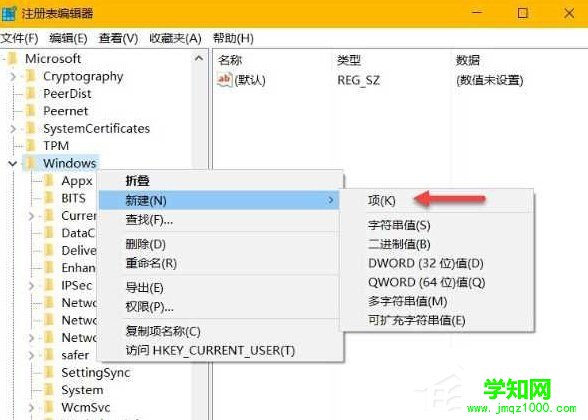
Task: Click the System folder icon
Action: click(49, 390)
